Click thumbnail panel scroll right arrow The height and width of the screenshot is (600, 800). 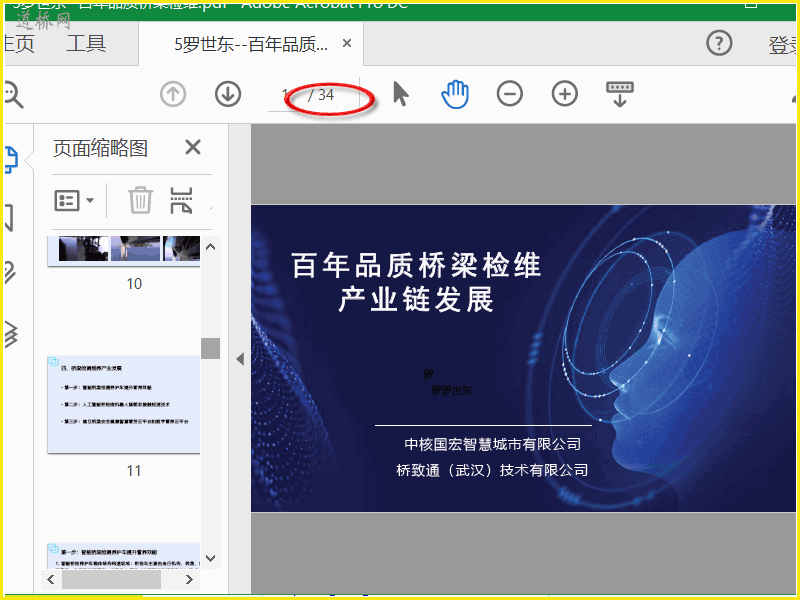coord(189,579)
